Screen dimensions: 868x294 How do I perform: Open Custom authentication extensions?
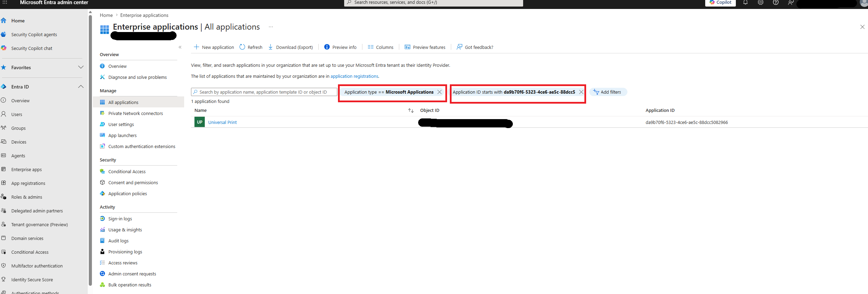[x=142, y=146]
